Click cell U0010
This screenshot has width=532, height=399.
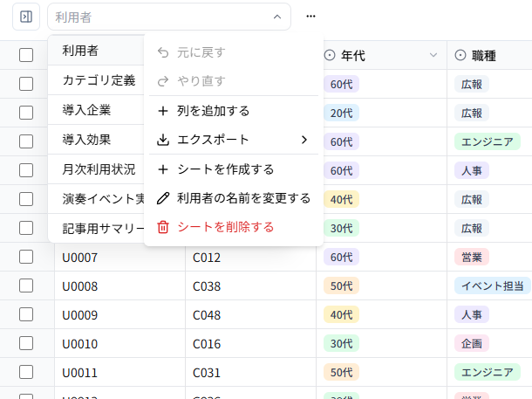119,344
